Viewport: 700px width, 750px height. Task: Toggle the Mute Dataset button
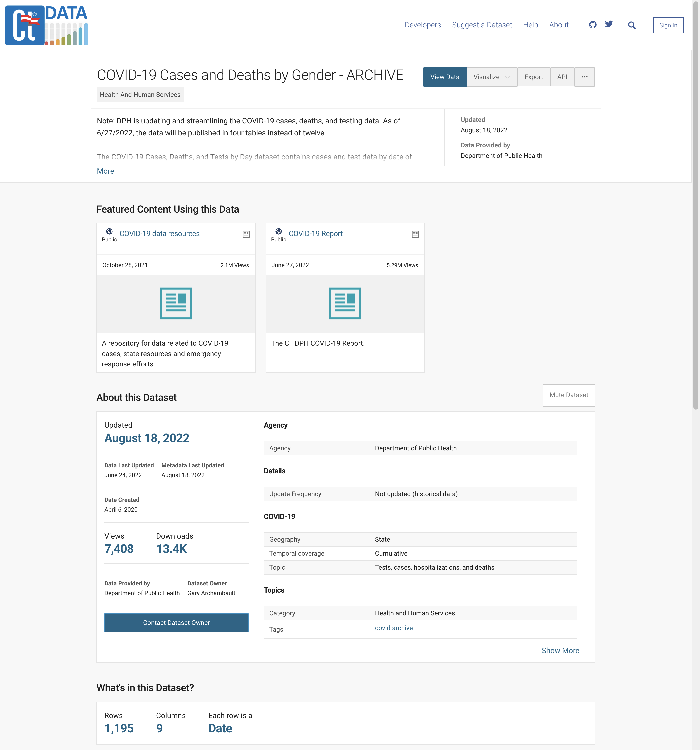568,395
